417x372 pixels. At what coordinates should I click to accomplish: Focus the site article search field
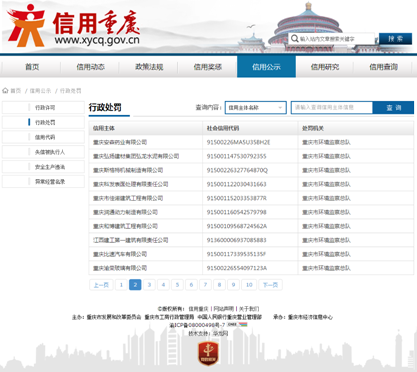tap(331, 39)
